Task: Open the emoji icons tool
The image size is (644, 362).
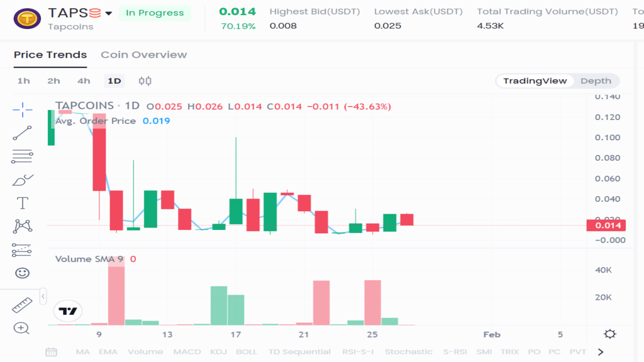Action: click(22, 273)
